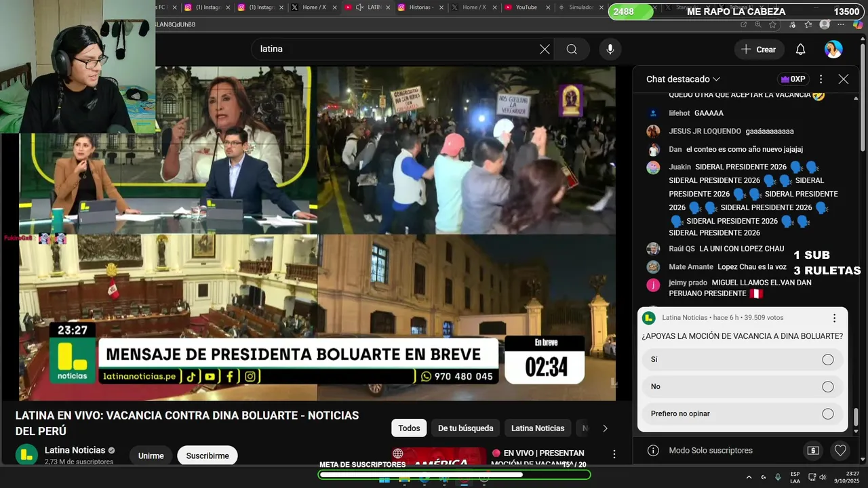Close the Historias browser tab
Viewport: 868px width, 488px height.
(441, 7)
